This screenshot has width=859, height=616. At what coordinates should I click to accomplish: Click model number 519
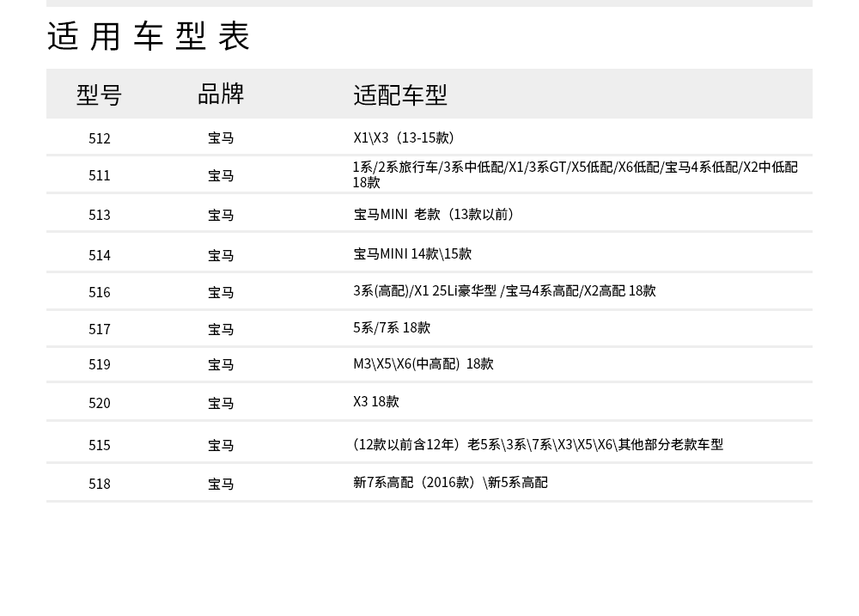point(100,365)
